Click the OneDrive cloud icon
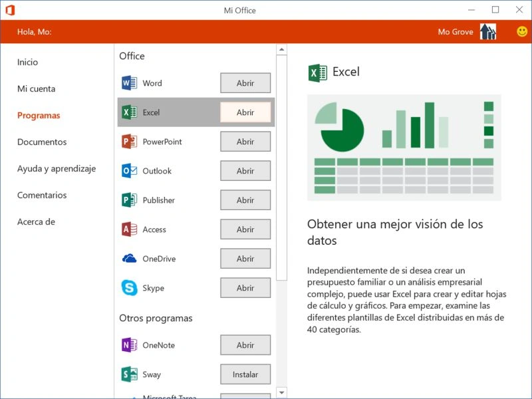Viewport: 532px width, 399px height. coord(129,259)
